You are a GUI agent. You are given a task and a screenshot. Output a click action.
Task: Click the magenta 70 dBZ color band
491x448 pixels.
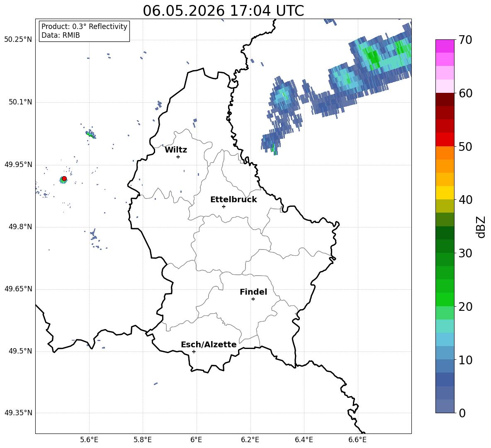coord(445,46)
